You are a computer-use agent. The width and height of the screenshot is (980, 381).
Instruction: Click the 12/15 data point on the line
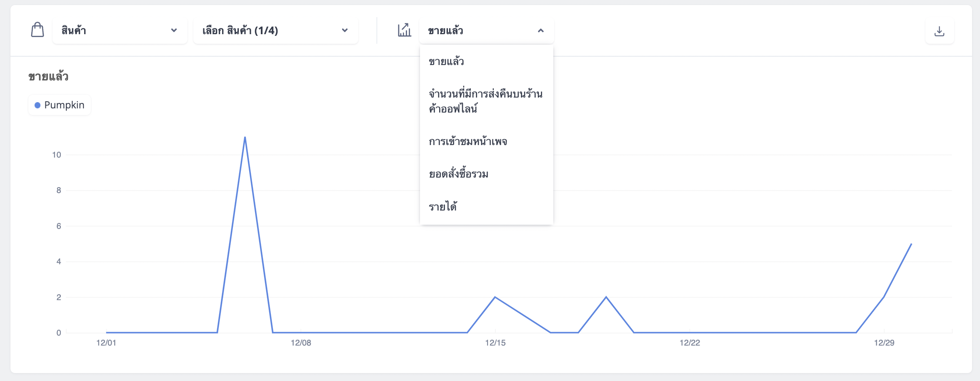[495, 297]
